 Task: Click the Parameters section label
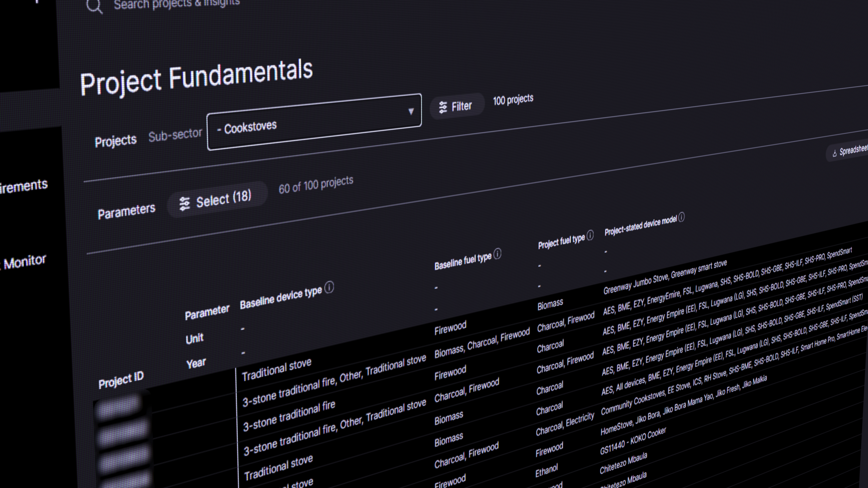tap(126, 211)
